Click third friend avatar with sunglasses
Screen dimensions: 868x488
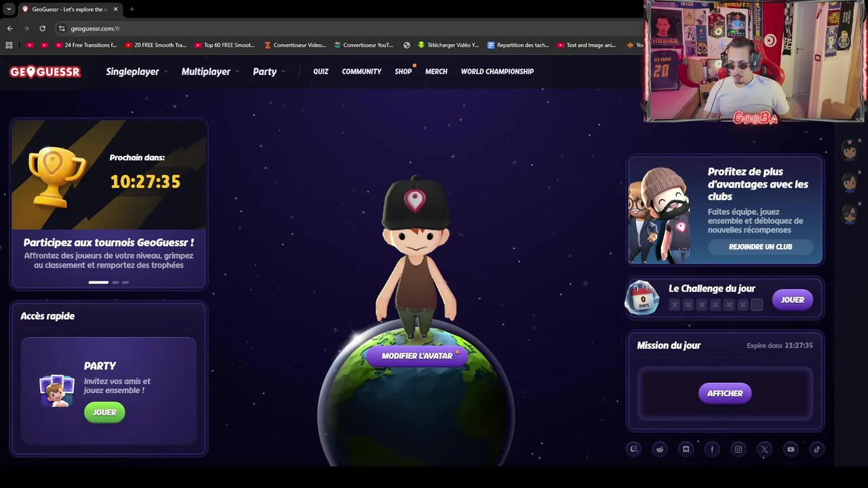click(850, 214)
